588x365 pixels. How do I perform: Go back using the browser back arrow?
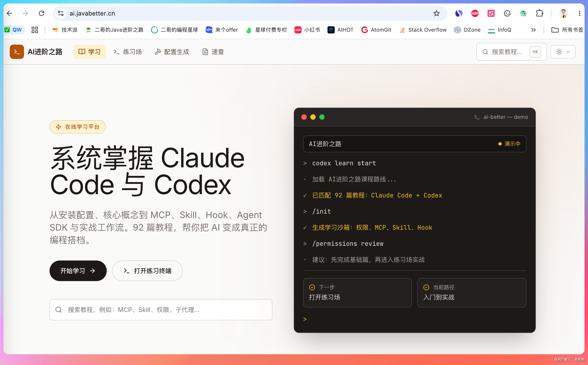[x=9, y=13]
